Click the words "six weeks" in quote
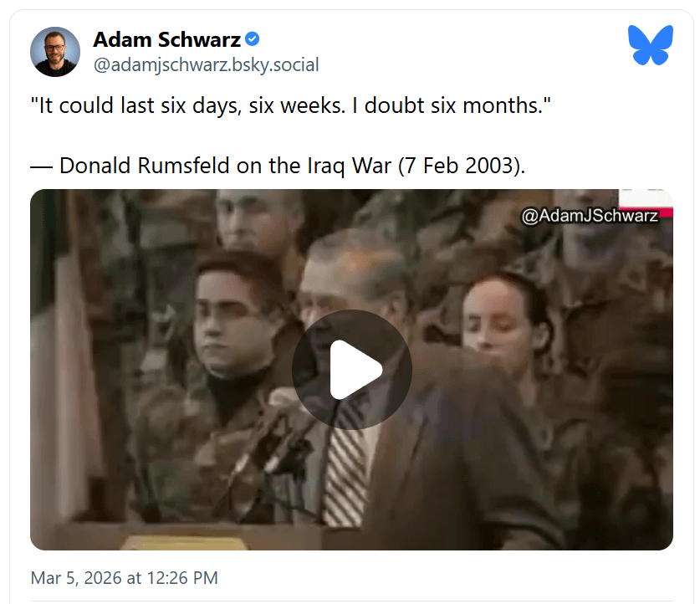This screenshot has height=604, width=700. (296, 105)
